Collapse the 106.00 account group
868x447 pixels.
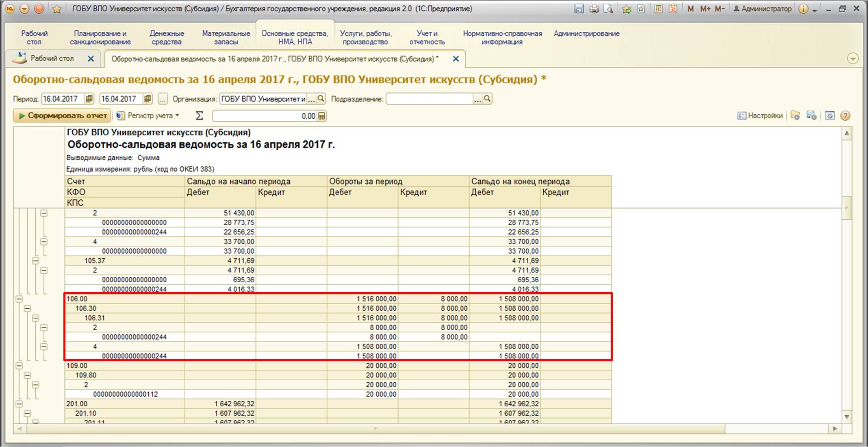(x=19, y=299)
